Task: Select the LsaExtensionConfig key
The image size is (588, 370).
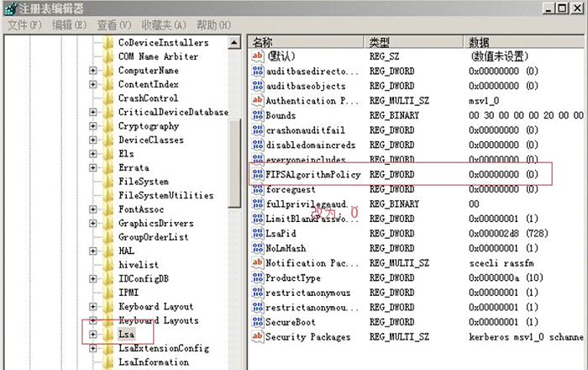Action: pos(164,348)
